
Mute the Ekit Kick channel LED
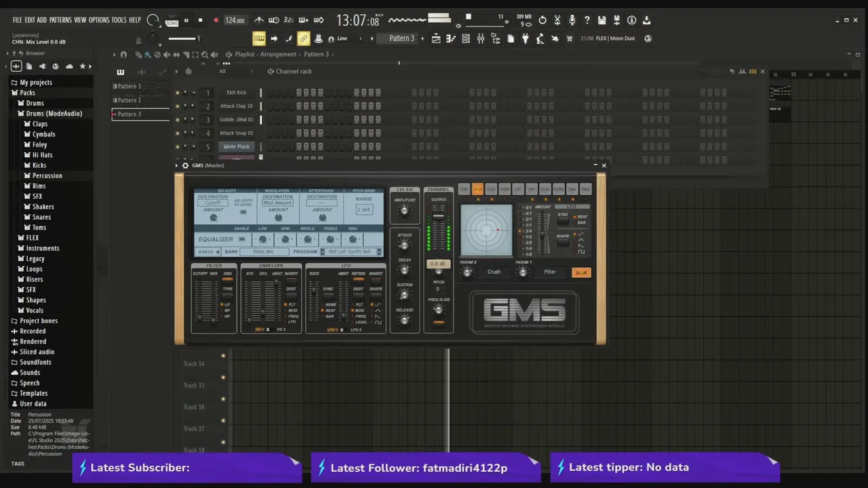(x=178, y=93)
